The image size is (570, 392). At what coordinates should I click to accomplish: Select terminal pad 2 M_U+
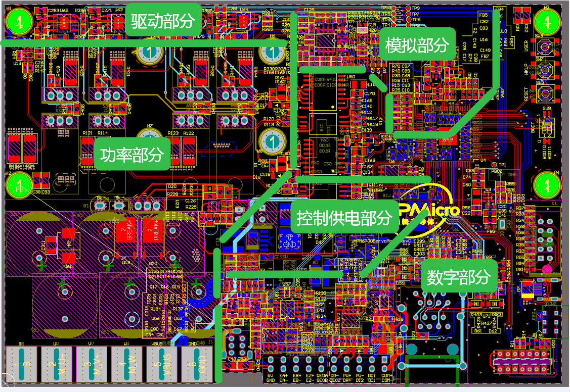coord(56,364)
